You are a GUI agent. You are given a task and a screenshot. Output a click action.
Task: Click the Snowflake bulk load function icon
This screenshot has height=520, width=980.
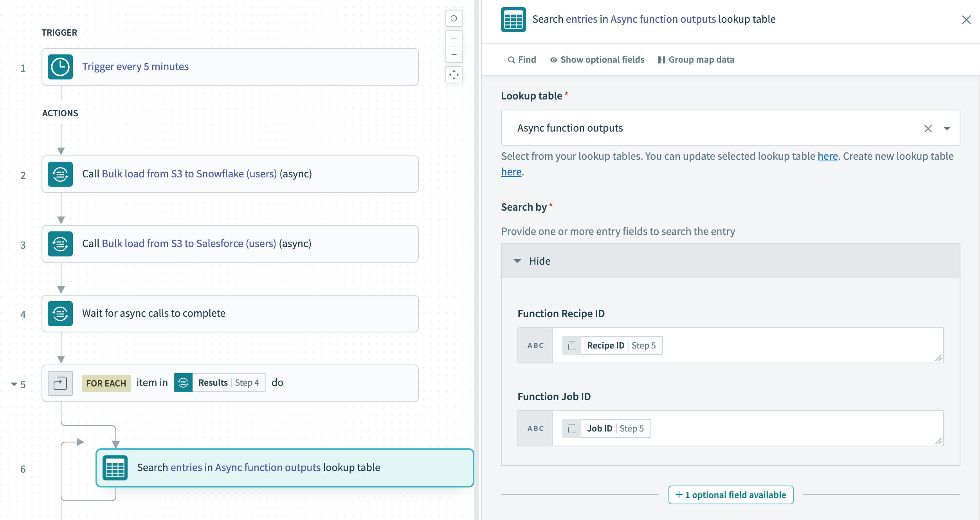(x=60, y=174)
